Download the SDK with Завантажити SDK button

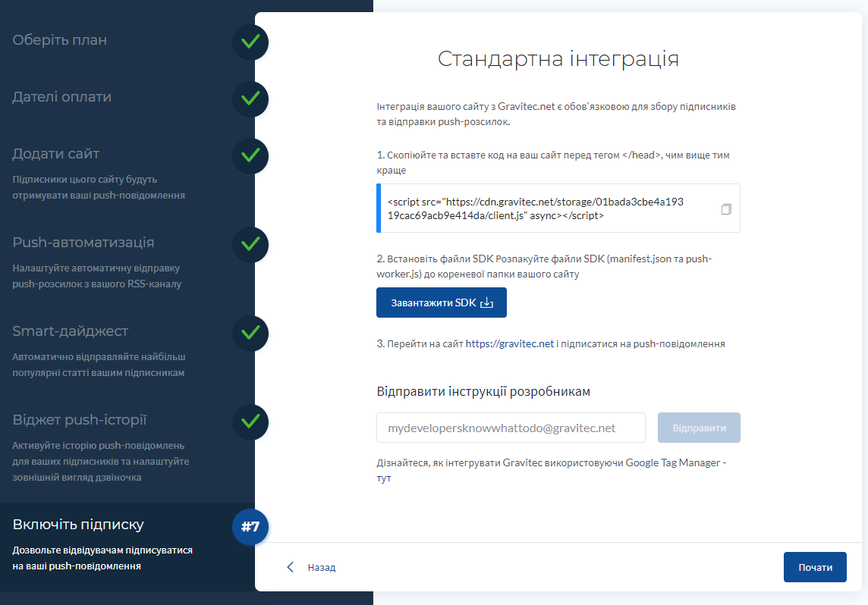pyautogui.click(x=441, y=302)
